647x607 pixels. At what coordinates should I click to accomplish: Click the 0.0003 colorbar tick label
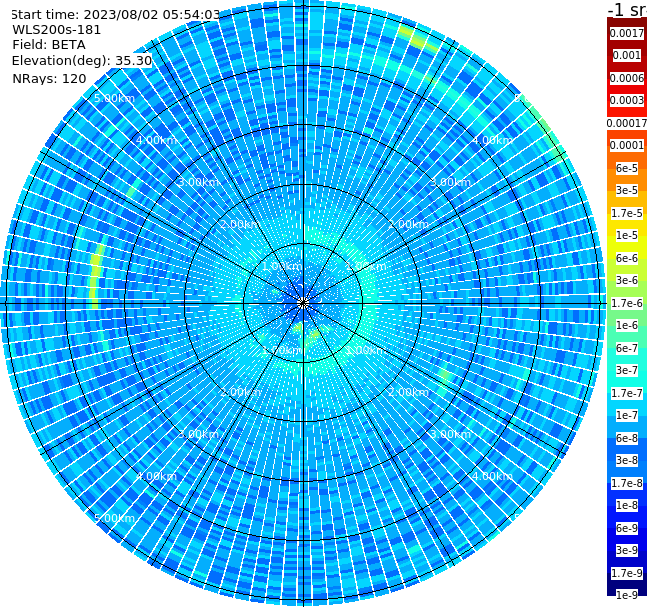coord(627,100)
